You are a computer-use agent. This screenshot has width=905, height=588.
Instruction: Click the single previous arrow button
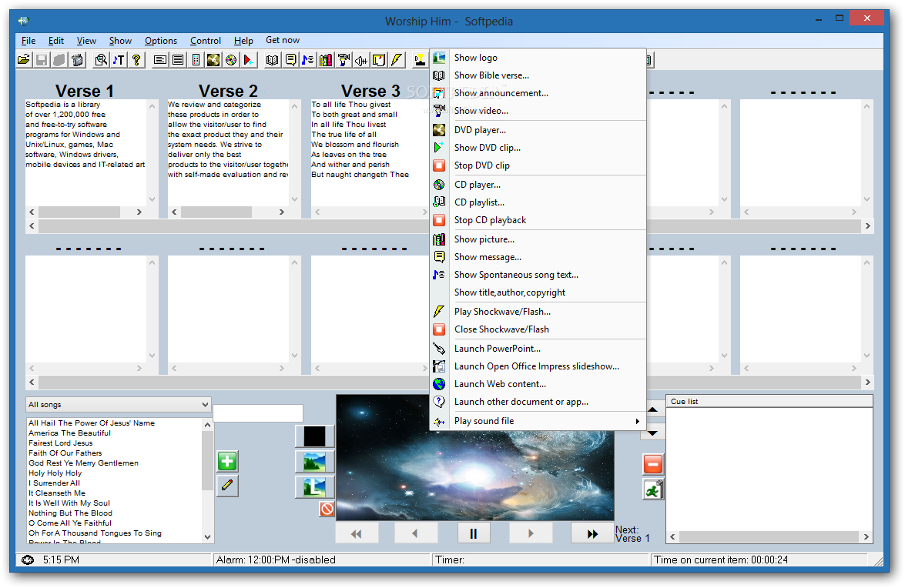pos(415,534)
